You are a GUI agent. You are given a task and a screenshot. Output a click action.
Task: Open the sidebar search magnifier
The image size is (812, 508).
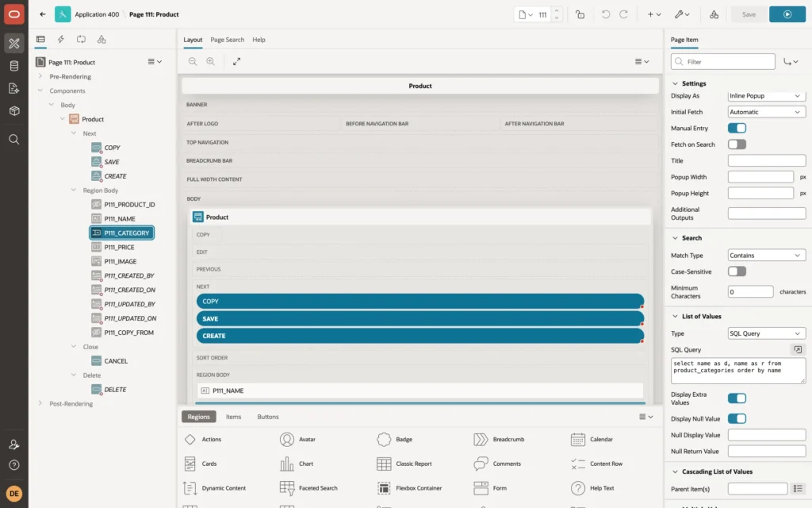[14, 140]
